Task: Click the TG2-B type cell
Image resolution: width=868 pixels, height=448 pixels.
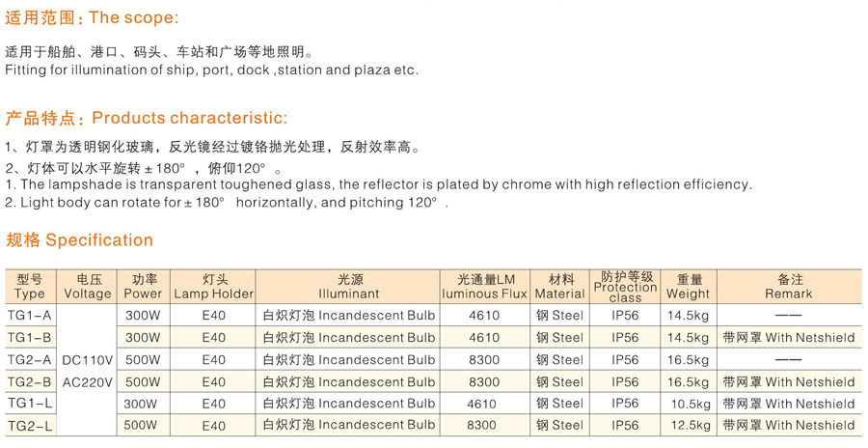Action: [x=30, y=382]
